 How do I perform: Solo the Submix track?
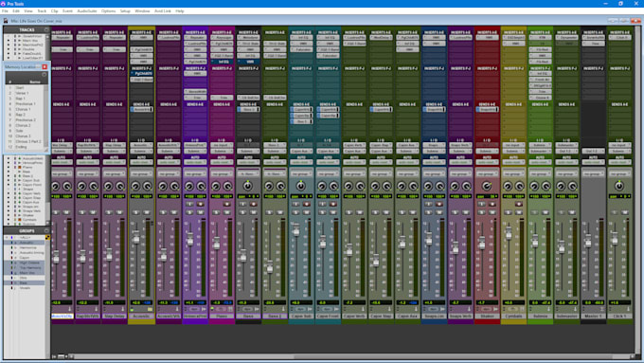click(x=535, y=212)
